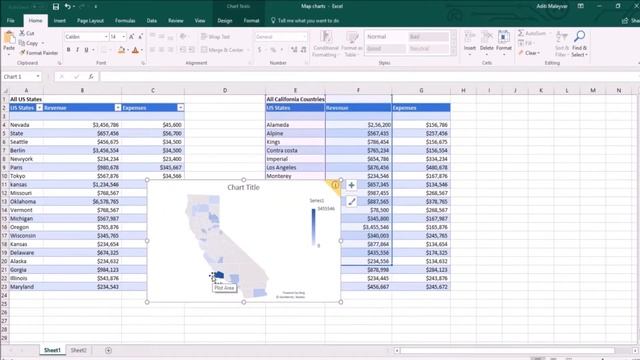
Task: Pick the Font Color letter A
Action: pos(135,50)
